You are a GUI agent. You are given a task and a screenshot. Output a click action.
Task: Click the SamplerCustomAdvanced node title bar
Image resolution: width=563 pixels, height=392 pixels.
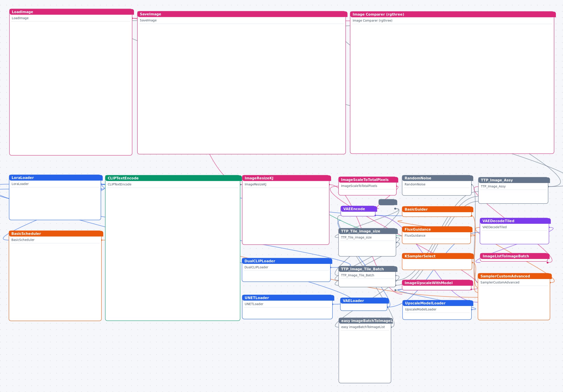(515, 276)
